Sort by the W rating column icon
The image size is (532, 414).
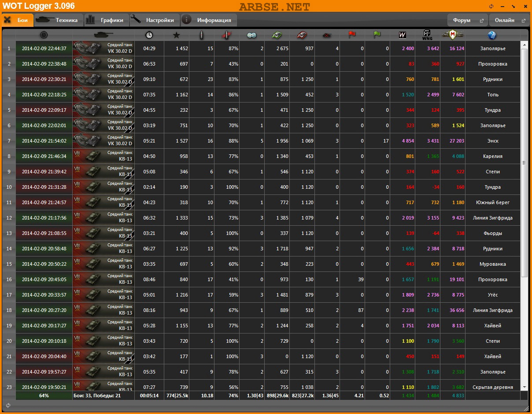(402, 35)
